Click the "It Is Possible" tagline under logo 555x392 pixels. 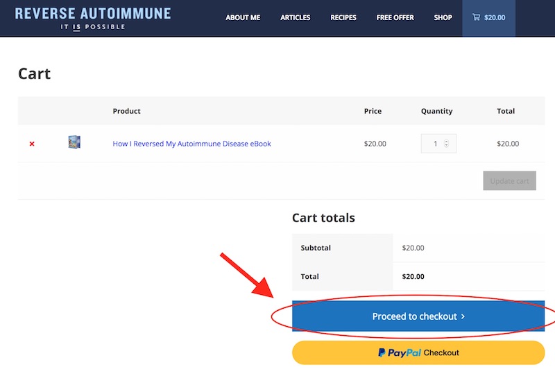(x=92, y=27)
